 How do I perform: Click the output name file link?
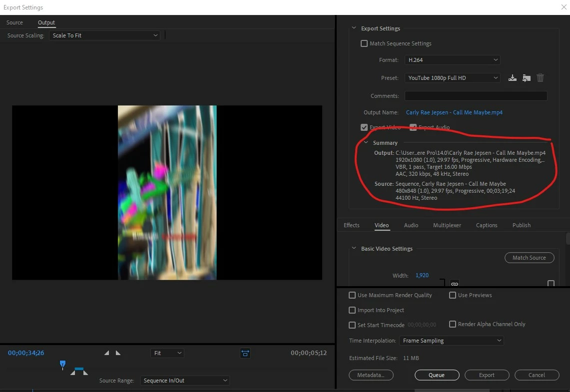tap(454, 113)
